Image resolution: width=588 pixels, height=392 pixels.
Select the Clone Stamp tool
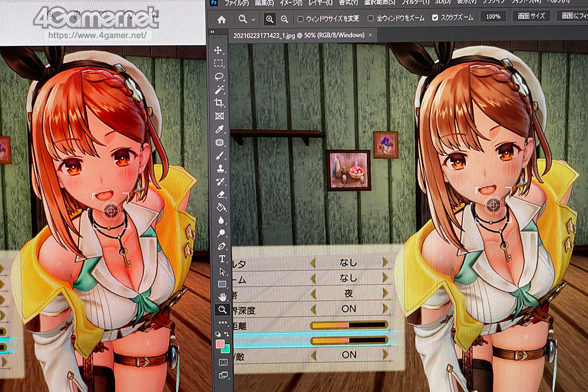click(220, 169)
